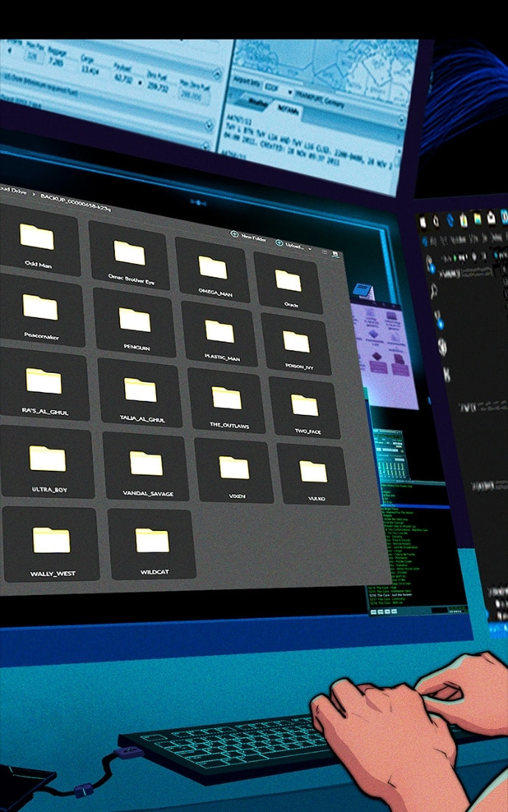Click the BACKUP_00000658-k23q breadcrumb
This screenshot has width=508, height=812.
(x=75, y=202)
